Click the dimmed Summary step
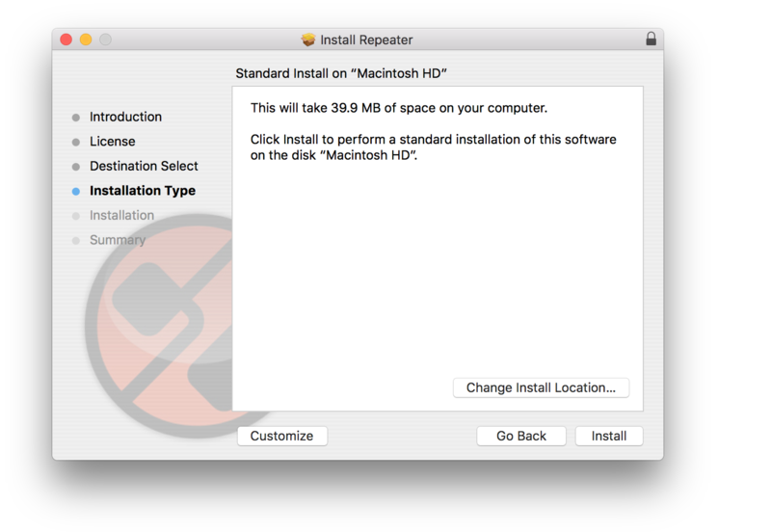This screenshot has width=771, height=532. pyautogui.click(x=118, y=240)
